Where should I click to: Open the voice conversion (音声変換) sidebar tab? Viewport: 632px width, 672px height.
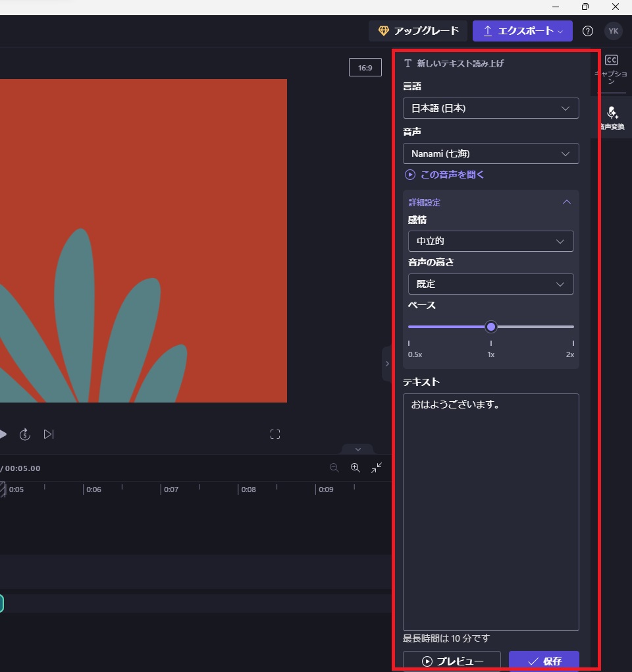coord(612,117)
